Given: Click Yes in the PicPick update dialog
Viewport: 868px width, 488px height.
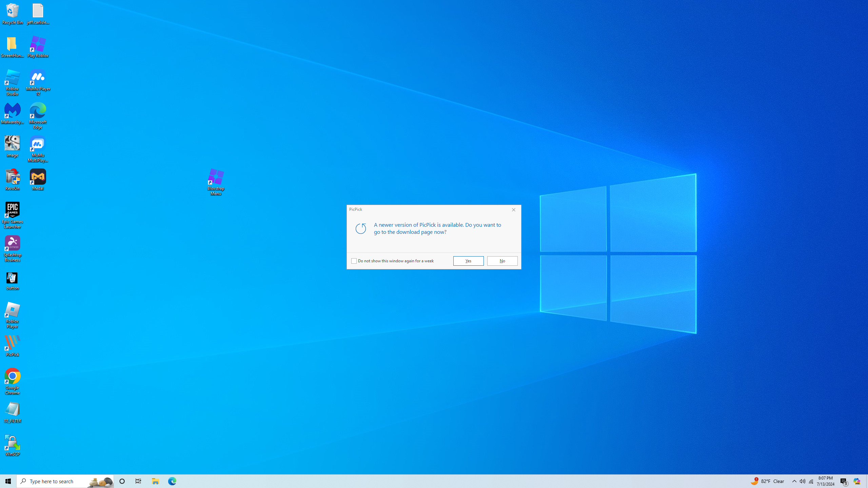Looking at the screenshot, I should pos(468,261).
